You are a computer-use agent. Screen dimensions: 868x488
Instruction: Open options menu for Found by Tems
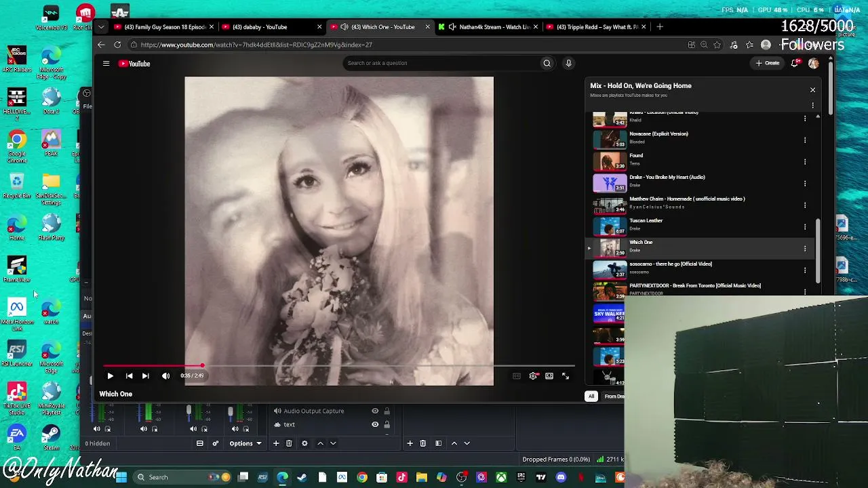tap(805, 162)
